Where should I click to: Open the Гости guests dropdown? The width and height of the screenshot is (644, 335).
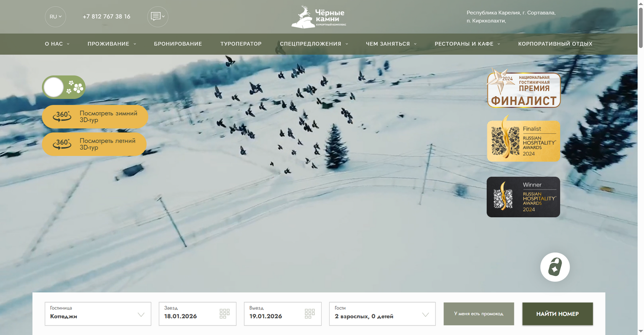[x=383, y=314]
